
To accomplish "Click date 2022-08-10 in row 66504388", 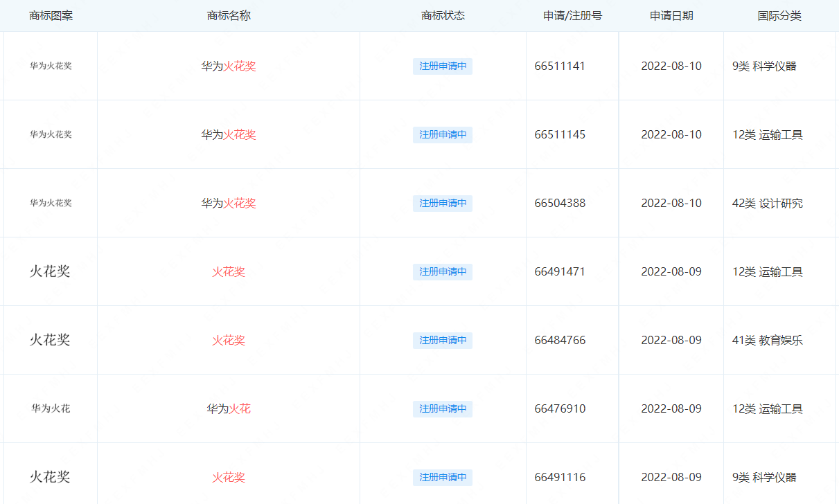I will point(671,204).
